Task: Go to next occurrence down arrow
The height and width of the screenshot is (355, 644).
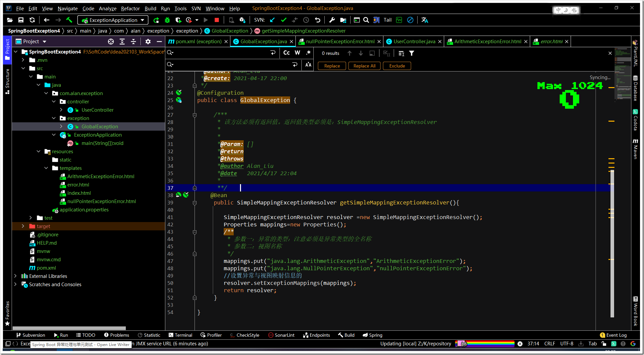Action: click(x=361, y=53)
